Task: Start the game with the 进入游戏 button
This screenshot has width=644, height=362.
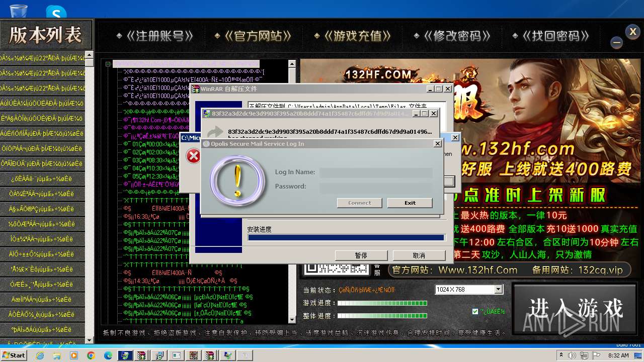Action: 576,308
